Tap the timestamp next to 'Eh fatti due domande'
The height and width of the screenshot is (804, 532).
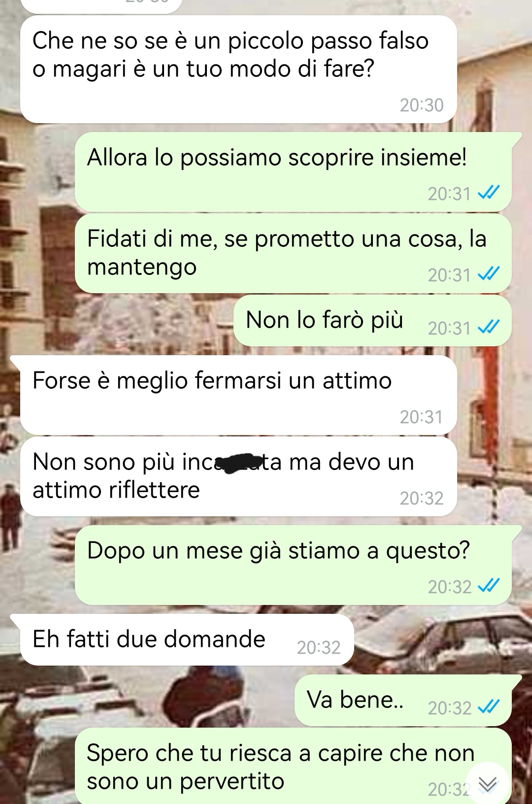[x=319, y=647]
